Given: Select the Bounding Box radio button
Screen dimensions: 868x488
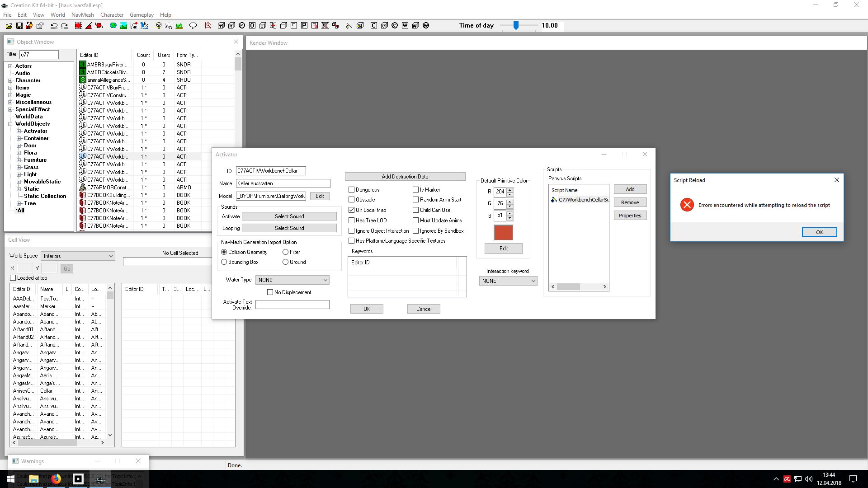Looking at the screenshot, I should (224, 262).
